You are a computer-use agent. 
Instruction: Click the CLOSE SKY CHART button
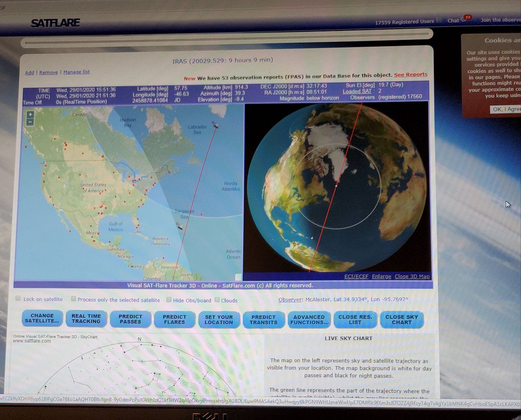click(402, 320)
